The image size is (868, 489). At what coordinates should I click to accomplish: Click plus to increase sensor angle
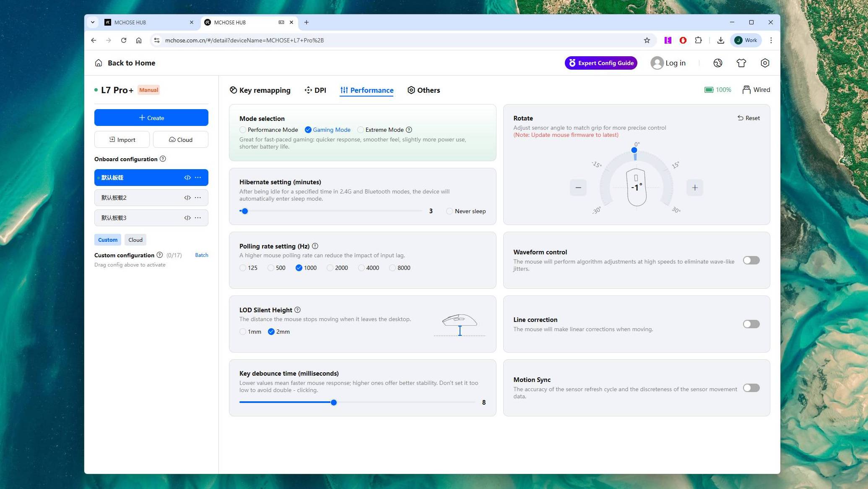click(694, 188)
